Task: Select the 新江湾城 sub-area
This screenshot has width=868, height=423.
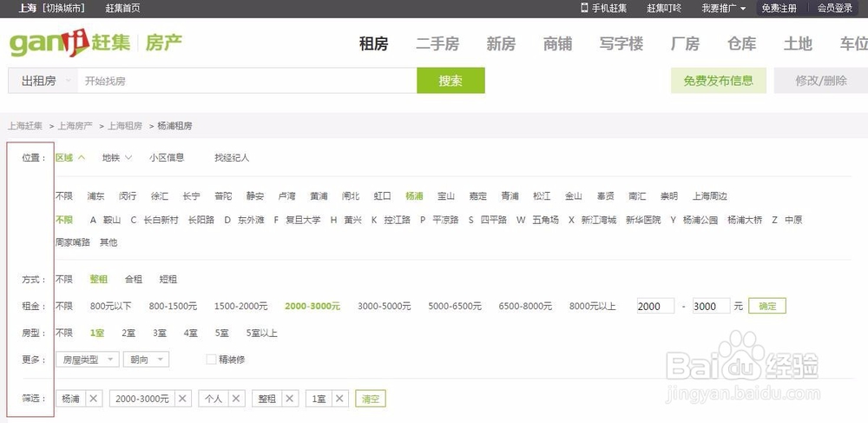Action: coord(599,220)
